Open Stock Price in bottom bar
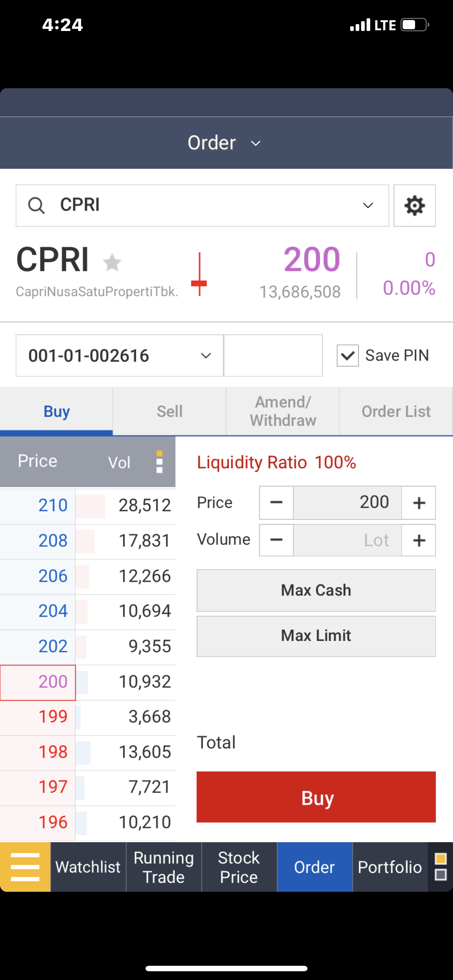The width and height of the screenshot is (453, 980). point(239,867)
